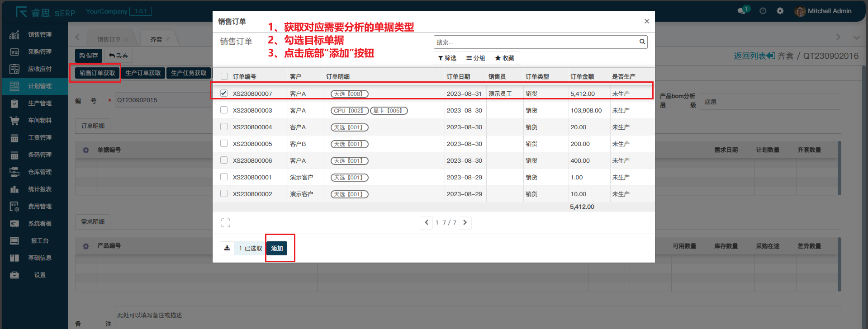Close the 销售订单 dialog
Screen dimensions: 868x329
646,21
